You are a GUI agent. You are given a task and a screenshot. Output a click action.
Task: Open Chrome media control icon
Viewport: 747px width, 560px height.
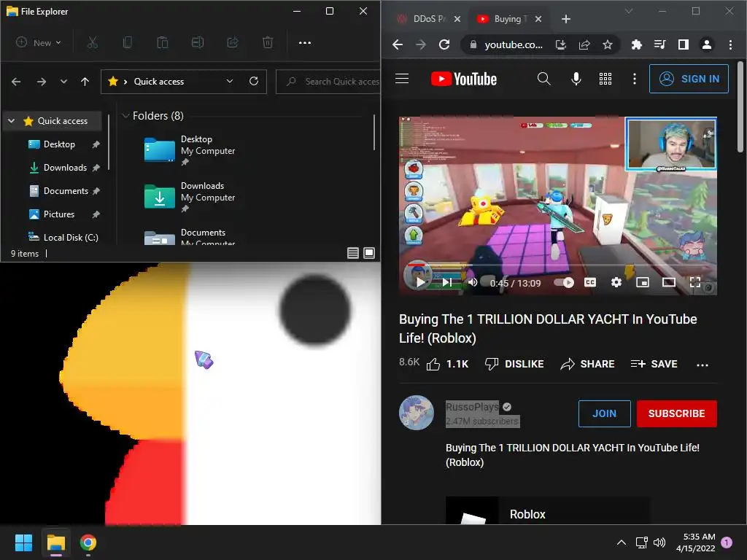[x=659, y=44]
